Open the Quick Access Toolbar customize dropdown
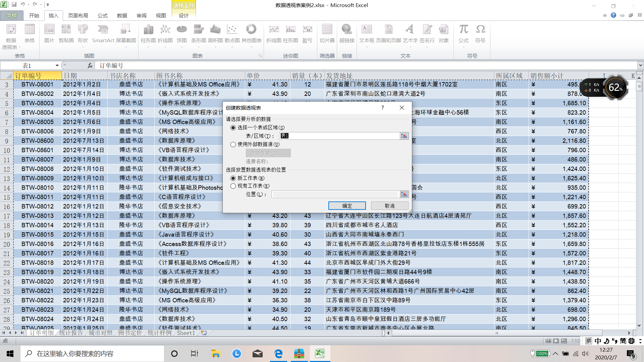Screen dimensions: 644x362 pyautogui.click(x=48, y=5)
